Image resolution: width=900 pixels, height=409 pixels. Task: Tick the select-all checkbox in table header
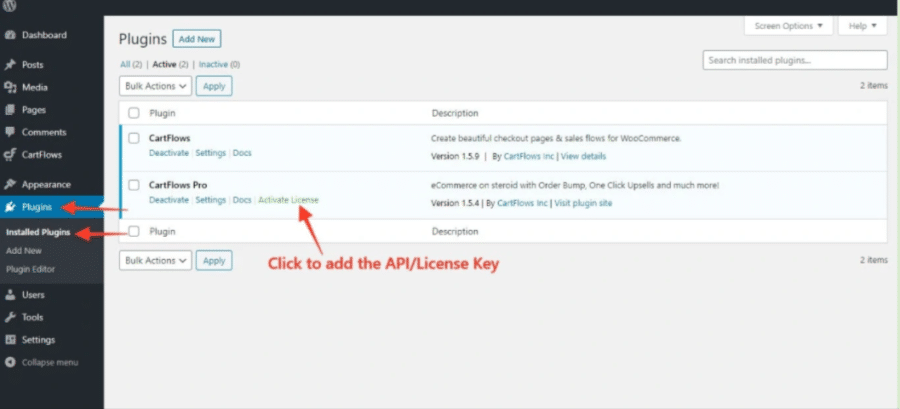[134, 113]
